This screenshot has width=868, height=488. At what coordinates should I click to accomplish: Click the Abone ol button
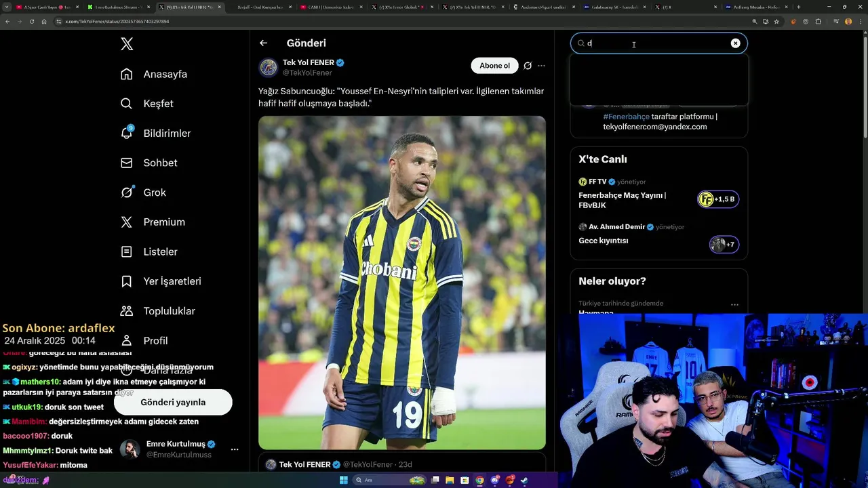point(494,66)
